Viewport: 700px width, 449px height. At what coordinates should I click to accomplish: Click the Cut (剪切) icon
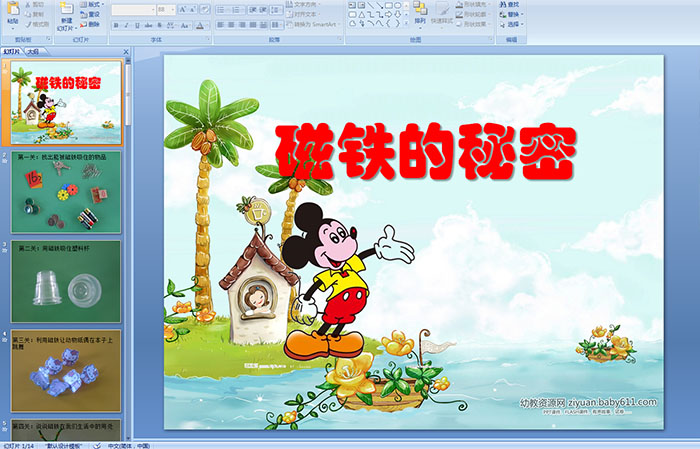35,4
